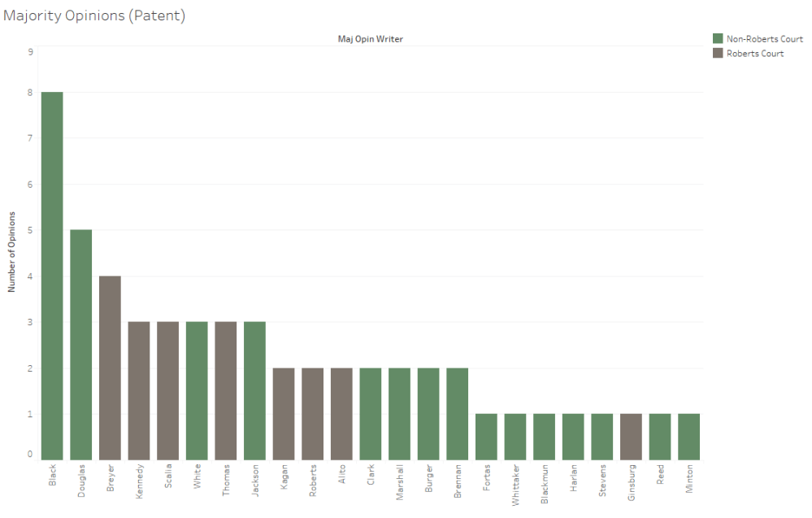Click the green Non-Roberts Court legend swatch

pos(718,38)
